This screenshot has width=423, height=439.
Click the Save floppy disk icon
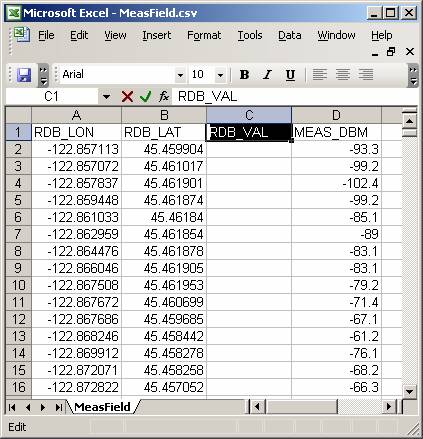click(24, 75)
